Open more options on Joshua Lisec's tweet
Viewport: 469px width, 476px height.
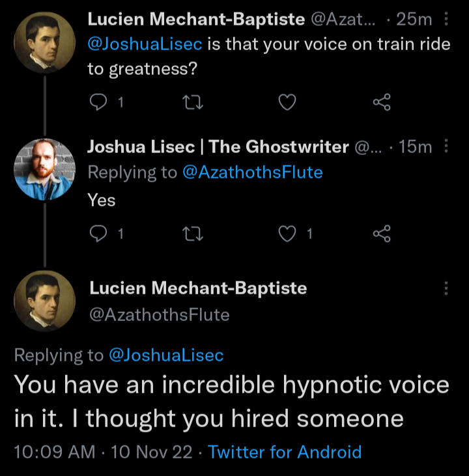click(x=446, y=147)
